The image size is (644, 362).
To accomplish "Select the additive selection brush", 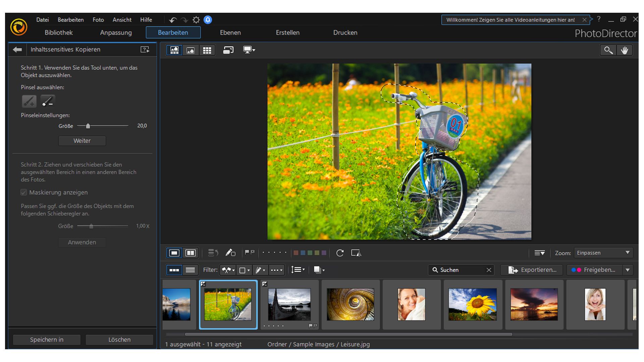I will pos(29,101).
